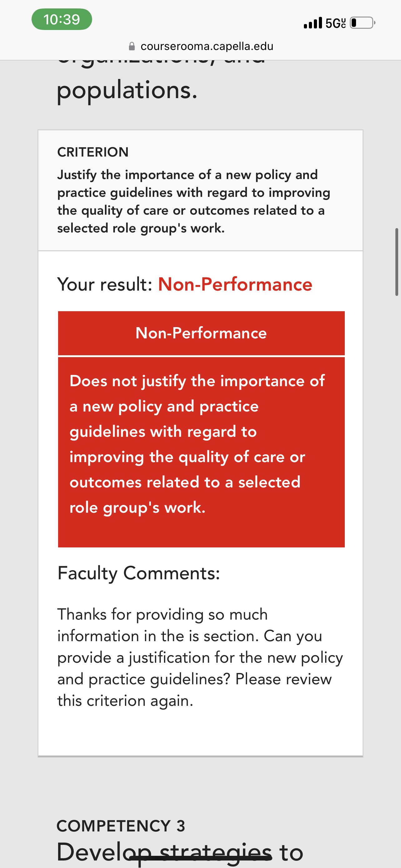The height and width of the screenshot is (868, 401).
Task: Click 'Please review this criterion again' sentence
Action: tap(194, 690)
